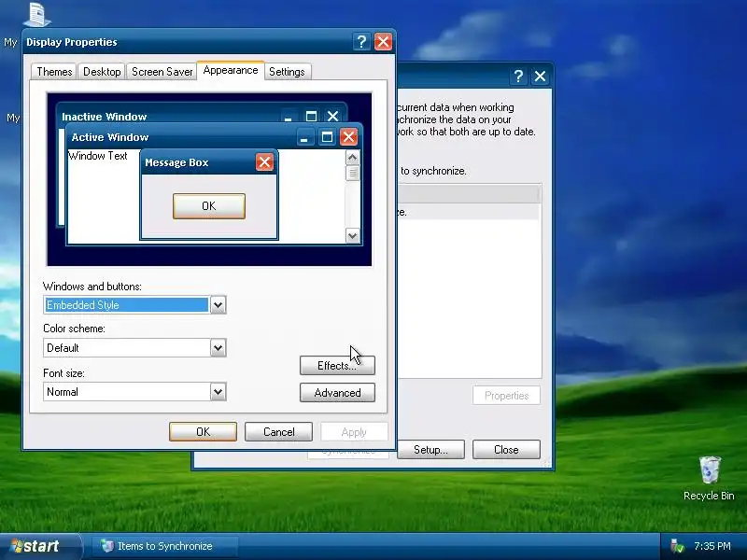747x560 pixels.
Task: Click the Setup... button in synchronize window
Action: coord(430,450)
